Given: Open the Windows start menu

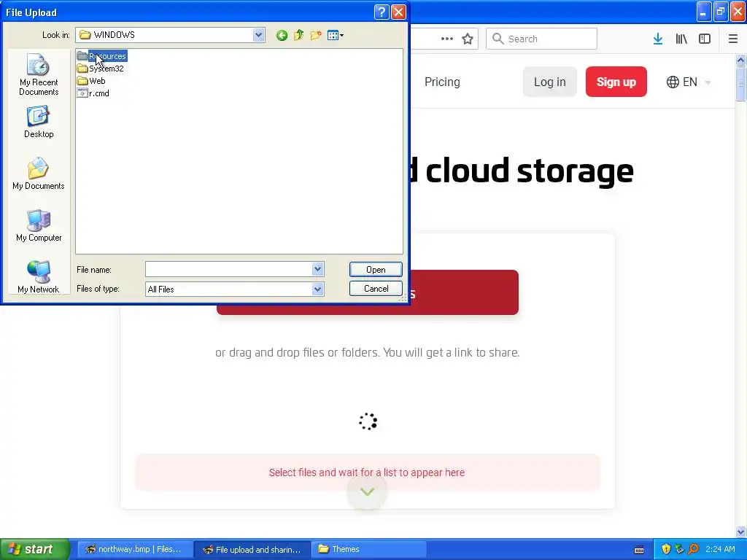Looking at the screenshot, I should [35, 549].
